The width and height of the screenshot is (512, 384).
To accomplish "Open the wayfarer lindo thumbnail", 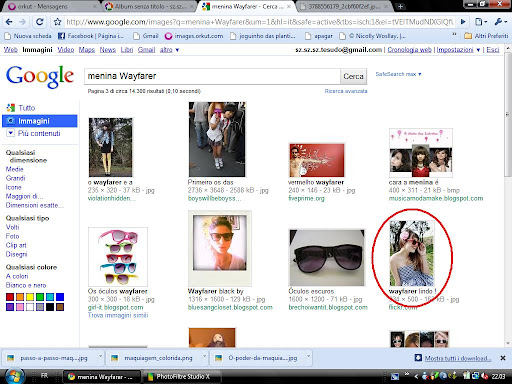I will point(412,253).
